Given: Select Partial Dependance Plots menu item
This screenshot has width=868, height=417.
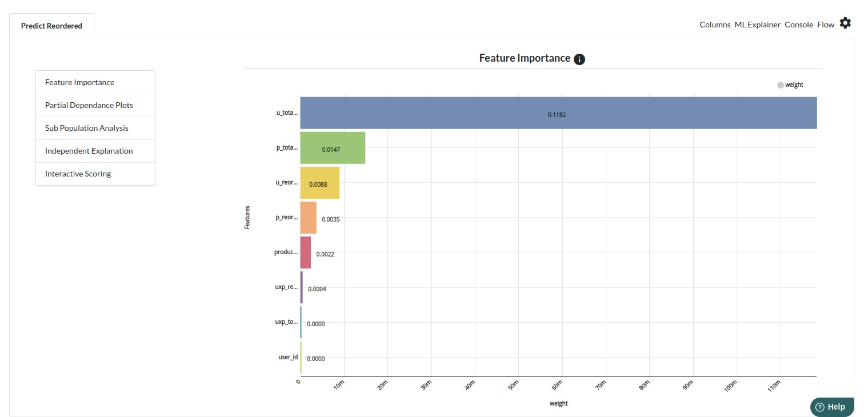Looking at the screenshot, I should [95, 105].
